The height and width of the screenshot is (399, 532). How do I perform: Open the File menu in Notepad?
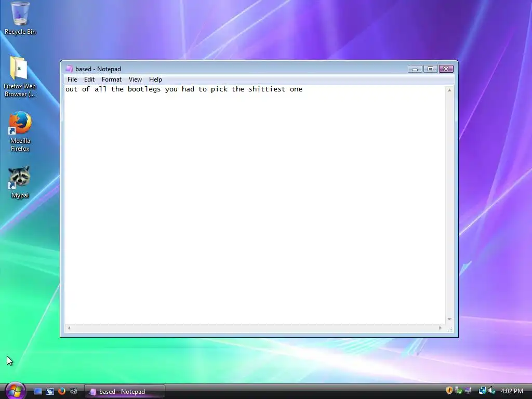tap(72, 79)
